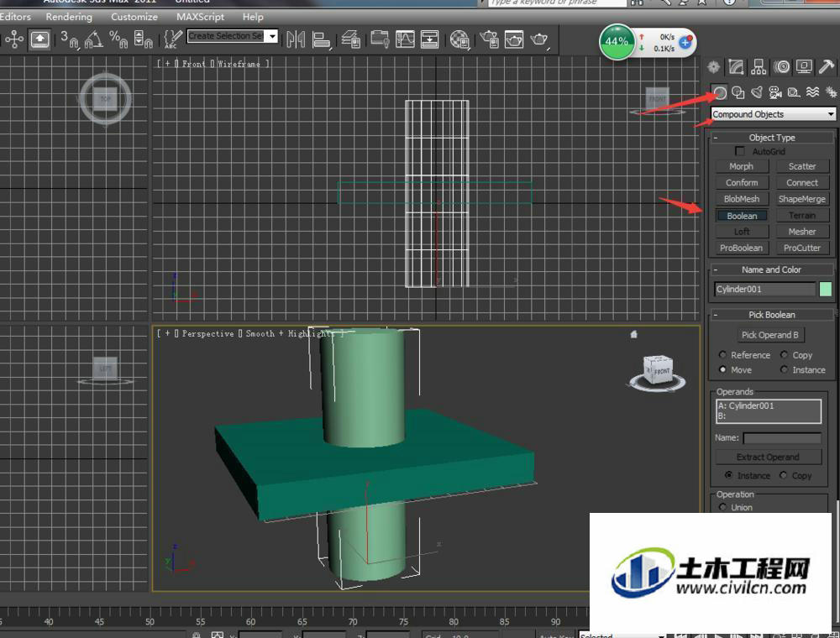Select the pivot center tool in toolbar
840x638 pixels.
click(14, 39)
